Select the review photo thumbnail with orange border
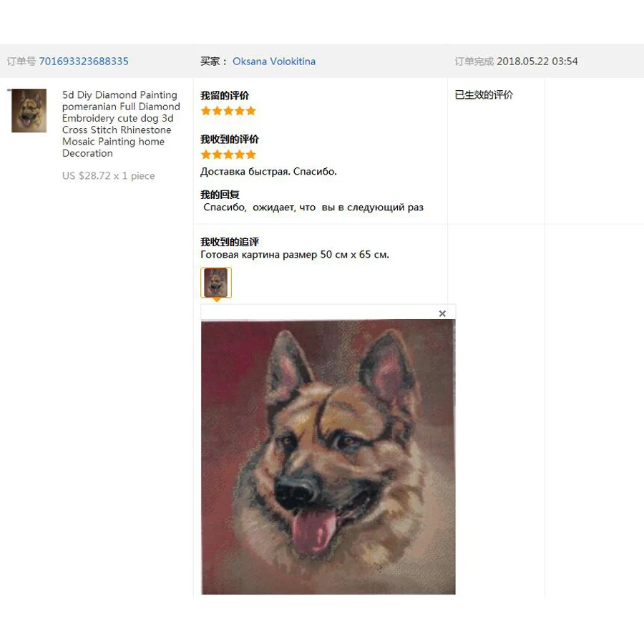 (216, 282)
